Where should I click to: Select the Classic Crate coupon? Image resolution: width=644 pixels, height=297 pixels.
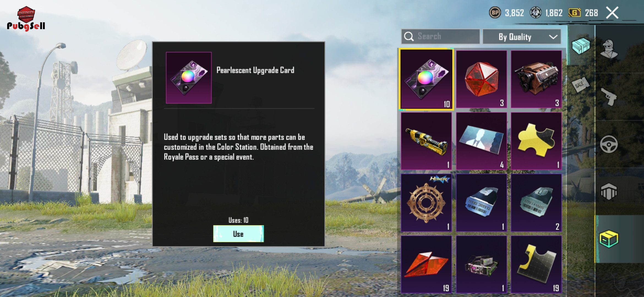[481, 203]
